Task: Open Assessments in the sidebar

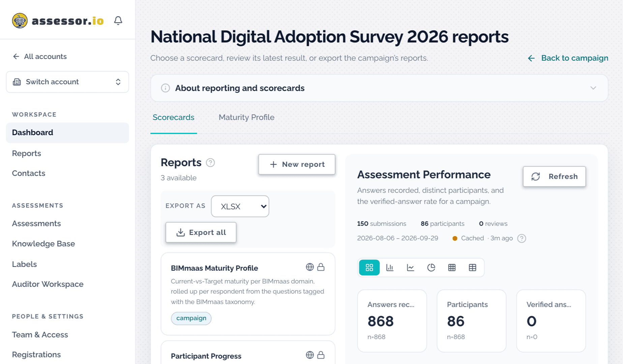Action: (36, 223)
